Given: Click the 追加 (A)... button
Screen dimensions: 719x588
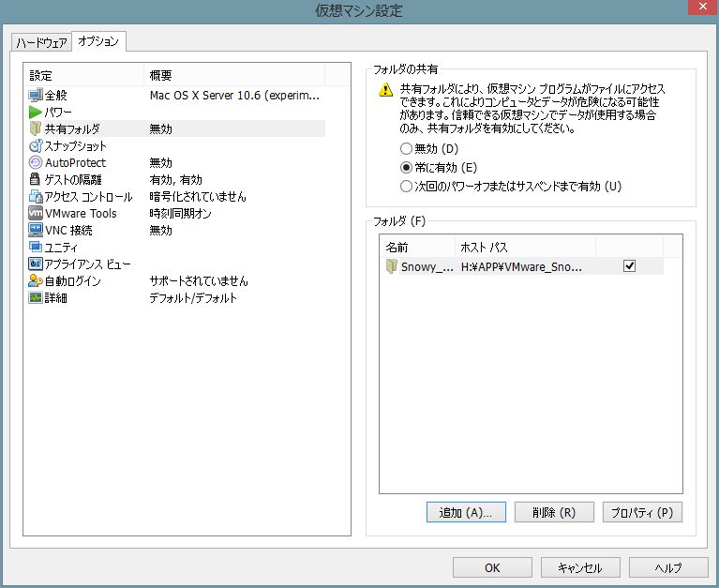Looking at the screenshot, I should (466, 512).
